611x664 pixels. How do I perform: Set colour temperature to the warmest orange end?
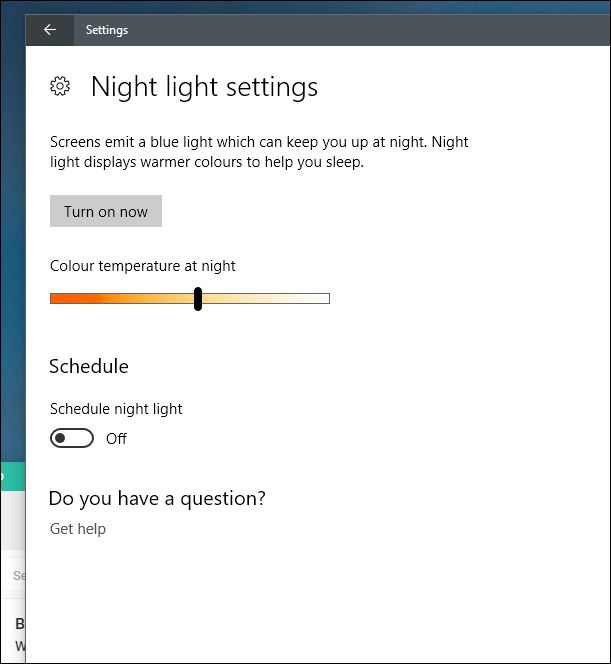[x=54, y=298]
